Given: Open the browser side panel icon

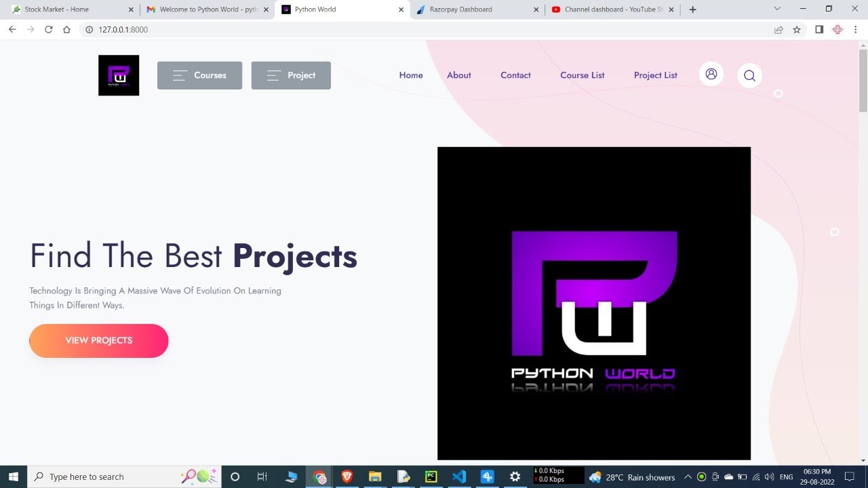Looking at the screenshot, I should (819, 30).
